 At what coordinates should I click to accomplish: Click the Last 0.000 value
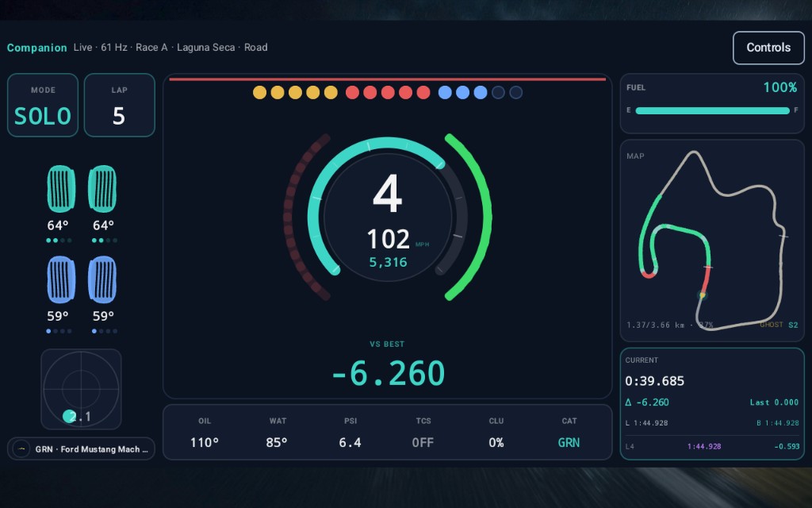tap(774, 402)
